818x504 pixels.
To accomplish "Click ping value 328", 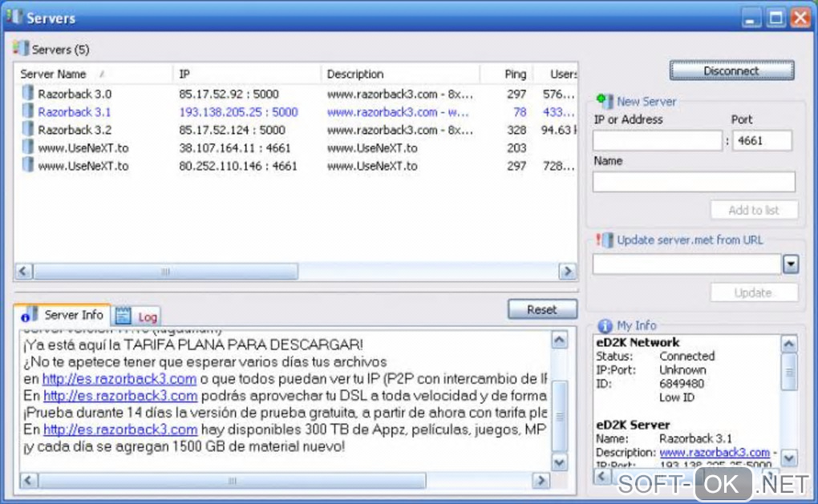I will (x=516, y=130).
